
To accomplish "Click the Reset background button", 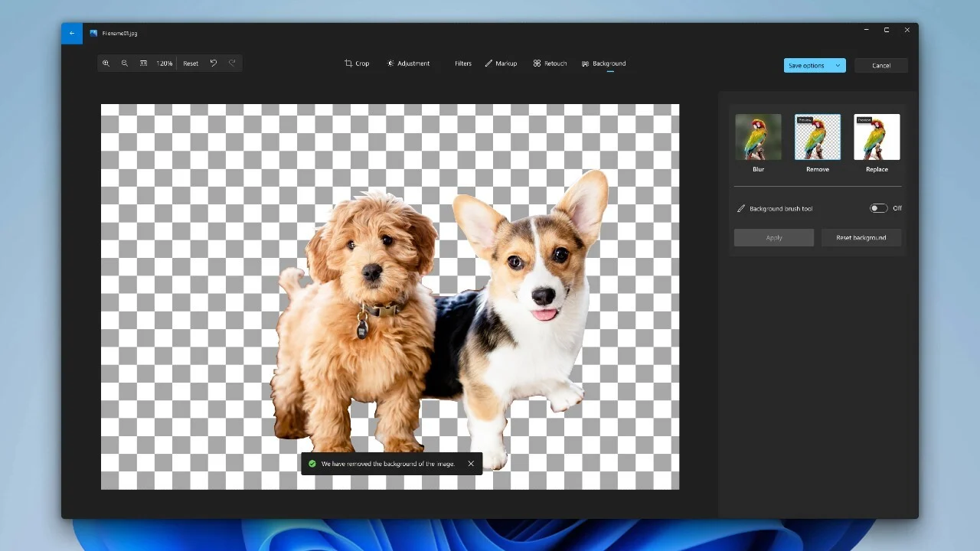I will pyautogui.click(x=861, y=238).
